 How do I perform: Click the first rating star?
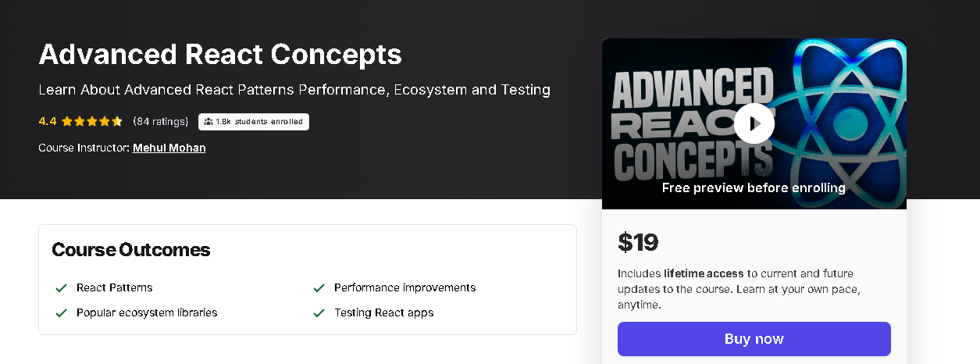pyautogui.click(x=67, y=121)
